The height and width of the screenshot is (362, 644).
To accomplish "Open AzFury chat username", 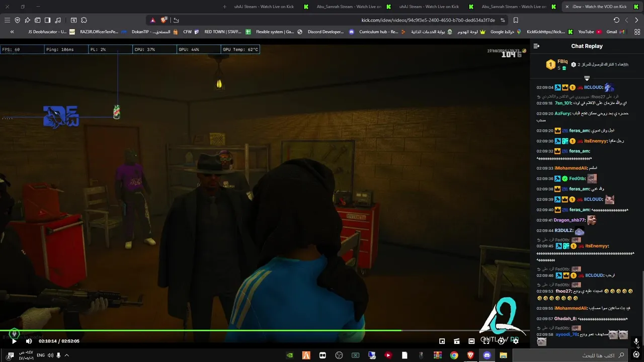I will [562, 114].
